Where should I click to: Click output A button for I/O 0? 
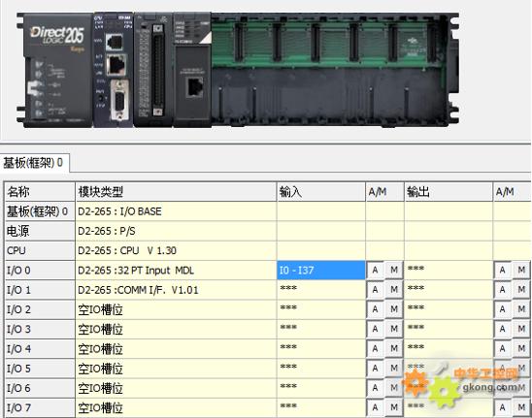coord(503,271)
